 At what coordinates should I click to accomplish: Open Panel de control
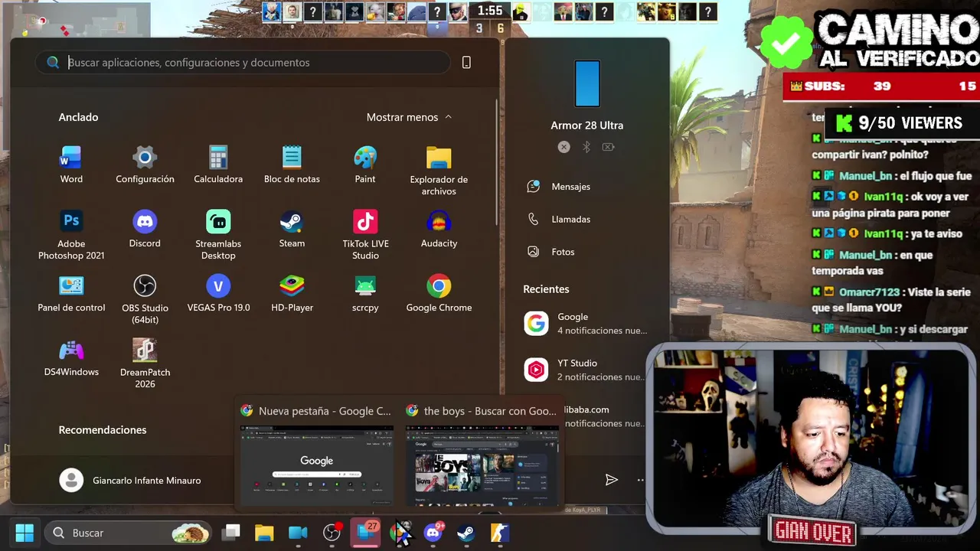coord(71,294)
